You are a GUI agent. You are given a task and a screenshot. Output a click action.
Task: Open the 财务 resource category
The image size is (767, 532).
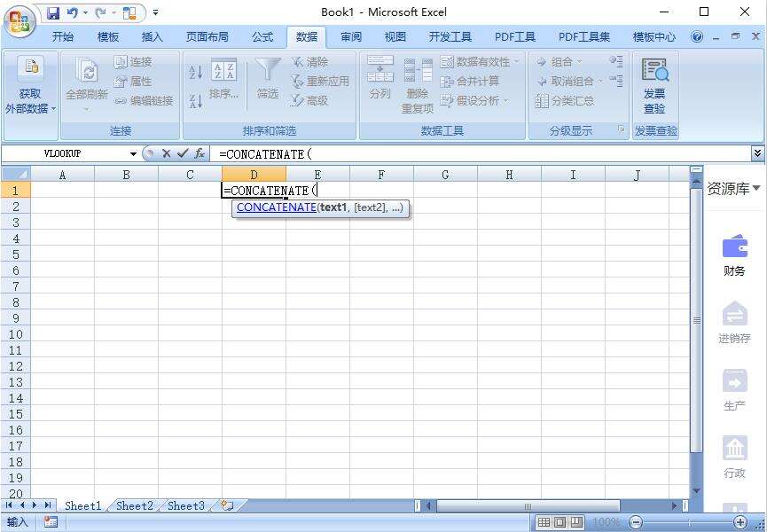[x=734, y=255]
